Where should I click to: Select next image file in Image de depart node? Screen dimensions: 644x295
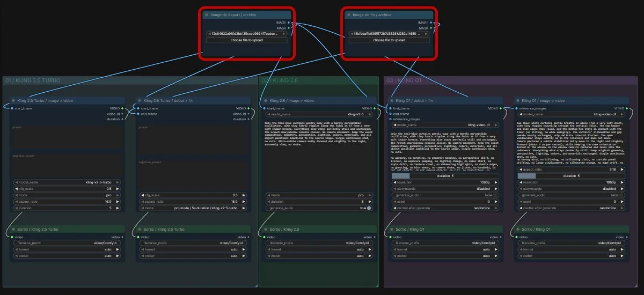[283, 34]
